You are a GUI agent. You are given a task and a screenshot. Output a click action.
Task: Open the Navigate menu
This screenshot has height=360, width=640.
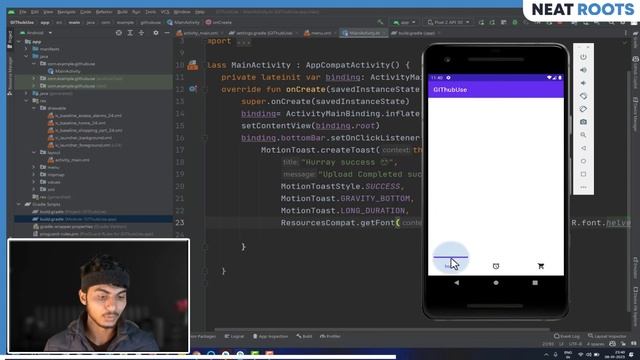point(66,12)
